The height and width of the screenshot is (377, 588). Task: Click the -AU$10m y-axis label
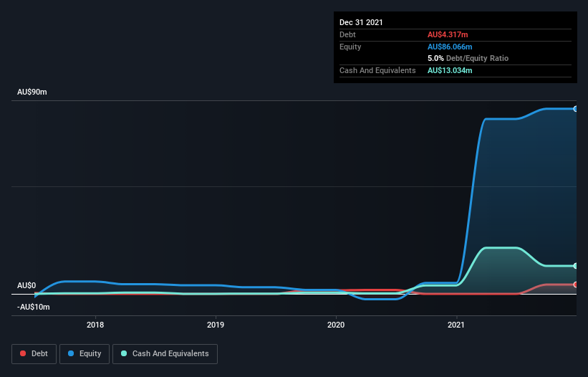[x=34, y=307]
